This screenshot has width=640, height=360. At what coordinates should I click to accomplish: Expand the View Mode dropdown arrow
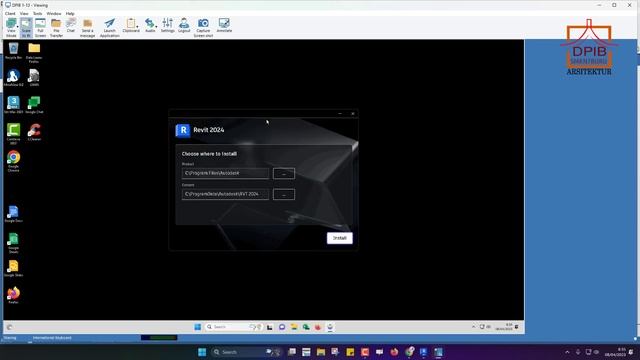point(18,27)
